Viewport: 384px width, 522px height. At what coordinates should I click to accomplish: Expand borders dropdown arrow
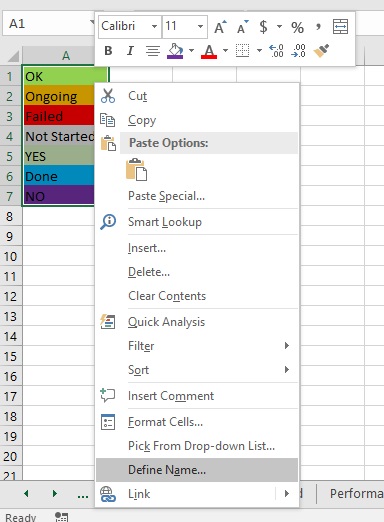tap(259, 51)
